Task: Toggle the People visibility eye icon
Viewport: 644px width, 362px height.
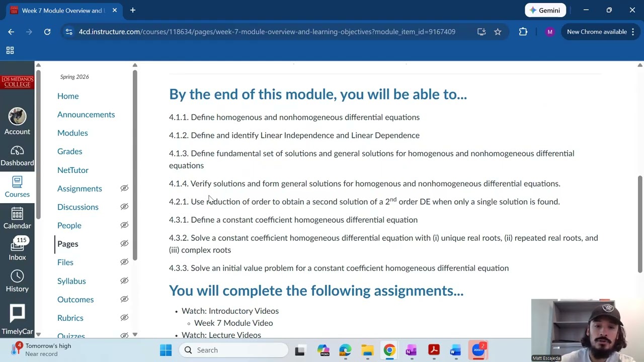Action: 124,225
